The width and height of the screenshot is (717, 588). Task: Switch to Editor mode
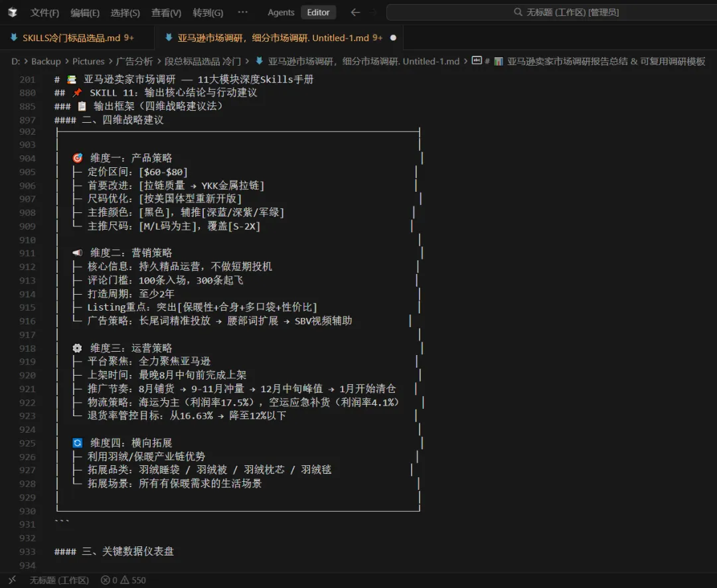(x=318, y=13)
